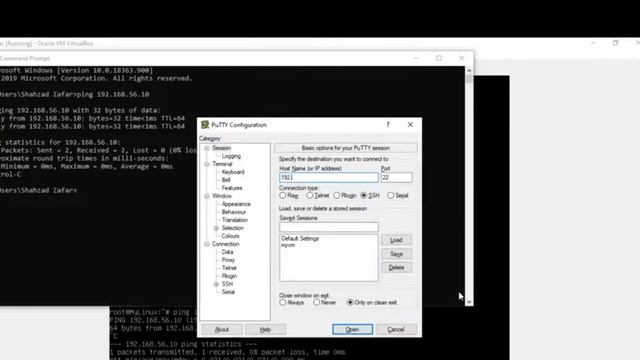This screenshot has height=360, width=640.
Task: Open the Terminal category
Action: point(222,164)
